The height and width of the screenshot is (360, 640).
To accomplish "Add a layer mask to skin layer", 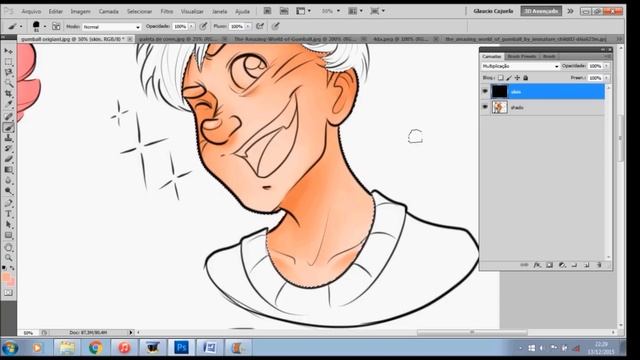I will click(x=549, y=265).
